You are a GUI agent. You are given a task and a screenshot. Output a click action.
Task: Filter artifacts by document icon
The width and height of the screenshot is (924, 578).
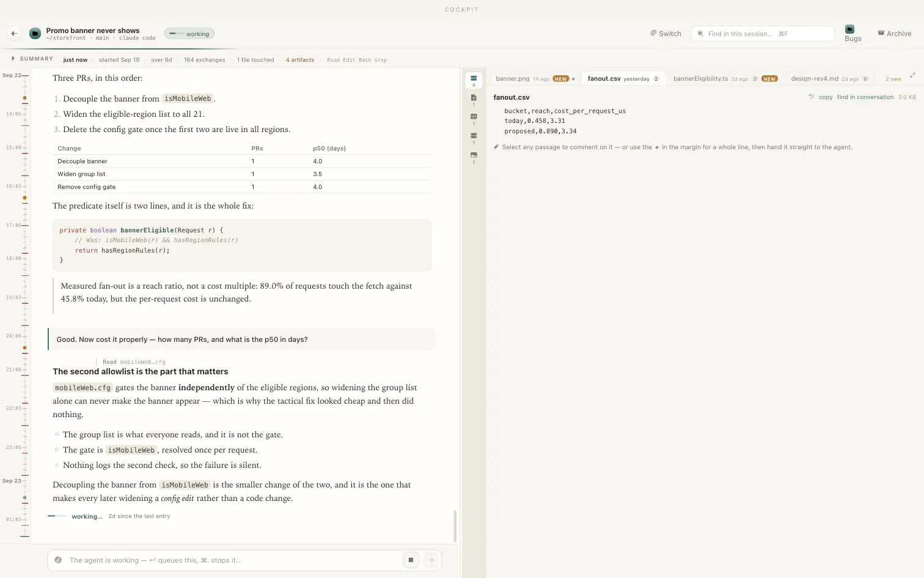tap(474, 100)
